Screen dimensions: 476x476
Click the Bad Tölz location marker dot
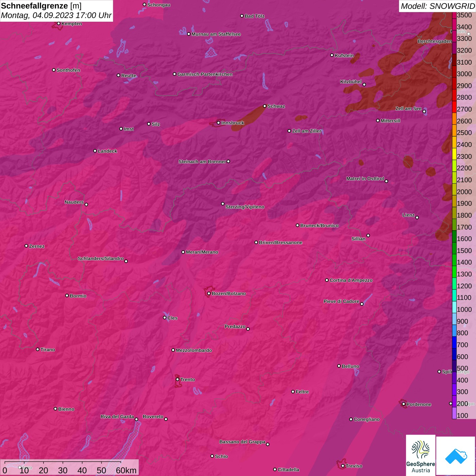point(242,16)
